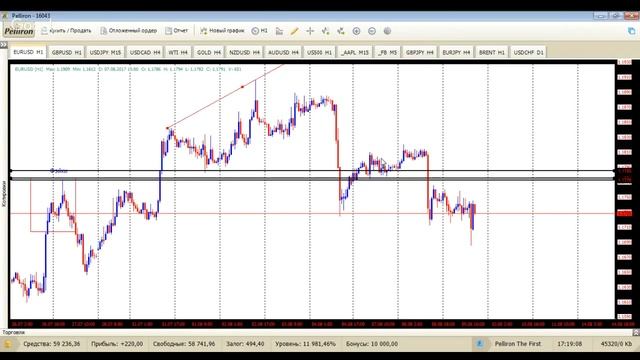Image resolution: width=640 pixels, height=360 pixels.
Task: Switch to the BRENT H1 tab
Action: 491,53
